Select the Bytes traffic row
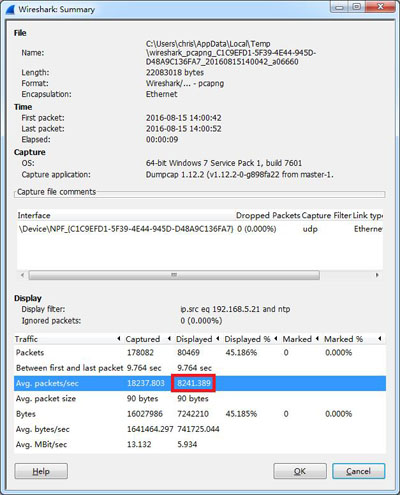The image size is (400, 495). tap(200, 414)
